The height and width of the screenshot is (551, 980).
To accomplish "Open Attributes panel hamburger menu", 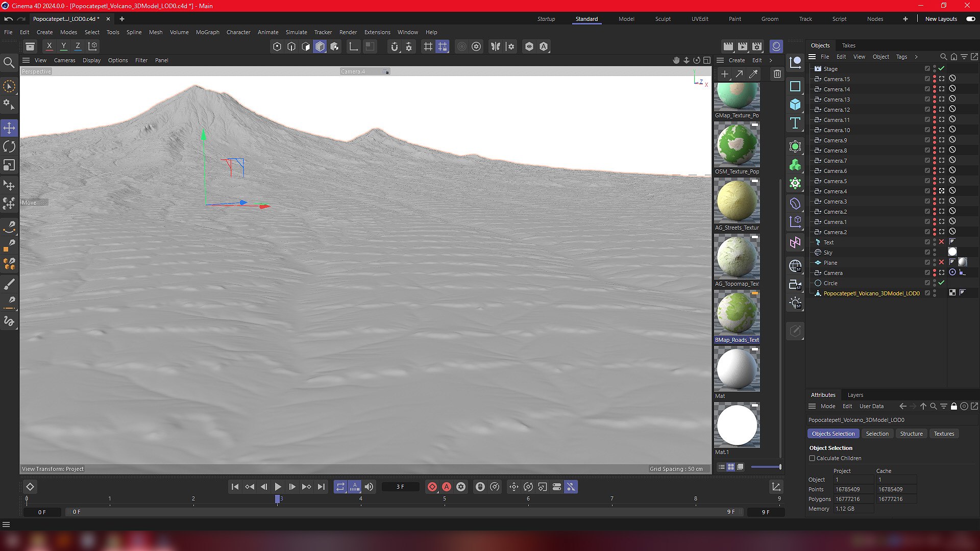I will click(812, 406).
